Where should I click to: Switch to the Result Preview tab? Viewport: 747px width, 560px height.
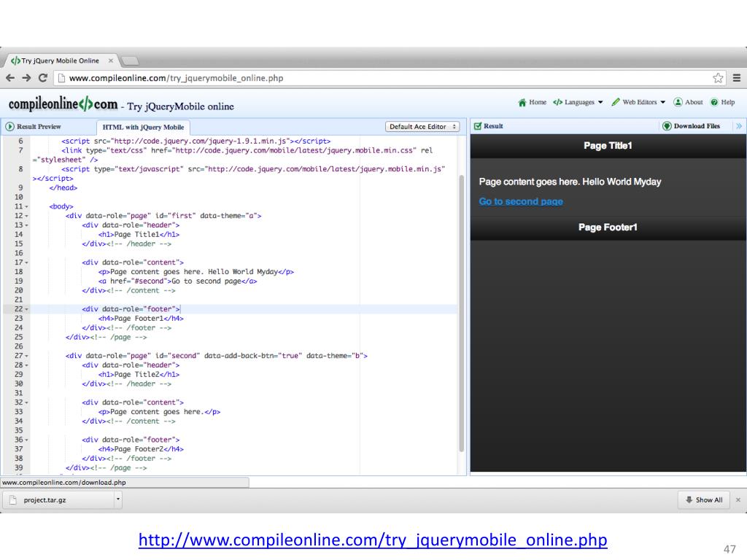[x=34, y=127]
